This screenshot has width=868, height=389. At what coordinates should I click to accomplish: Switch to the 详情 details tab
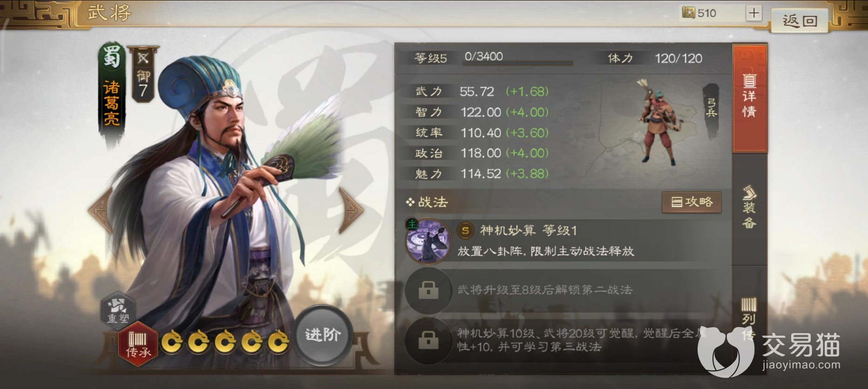click(749, 98)
